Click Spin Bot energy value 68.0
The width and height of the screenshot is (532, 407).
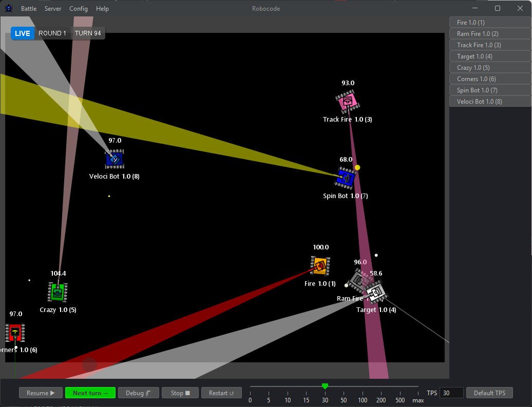pos(346,160)
